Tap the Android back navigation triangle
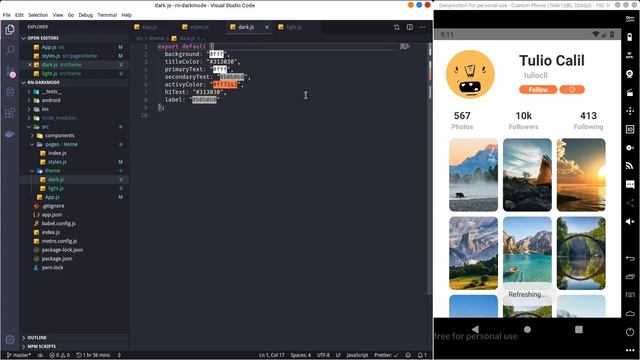Screen dimensions: 640x360 [475, 329]
